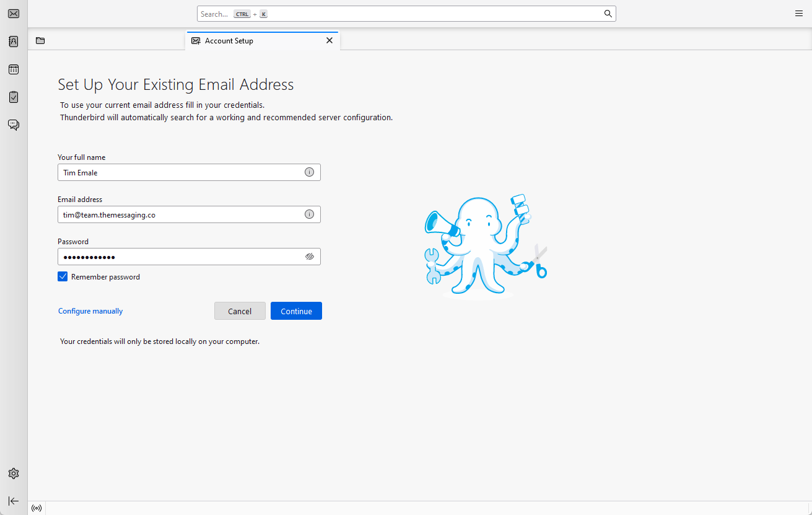Viewport: 812px width, 515px height.
Task: Click the folder tab icon
Action: pos(40,41)
